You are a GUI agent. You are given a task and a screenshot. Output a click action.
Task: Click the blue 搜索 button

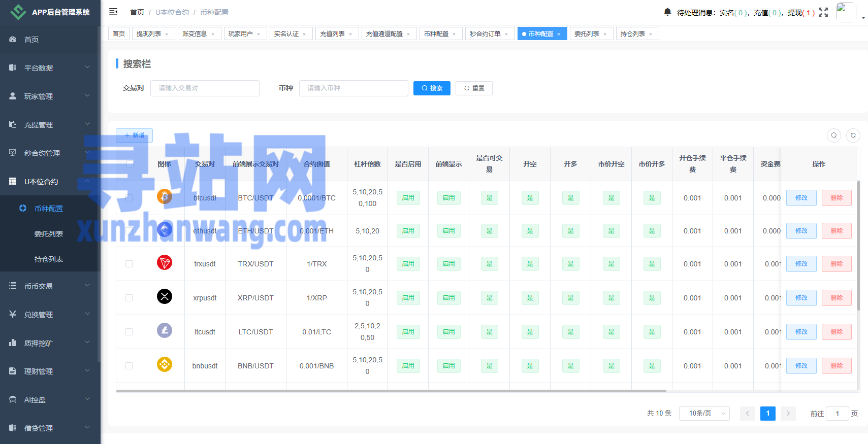(x=432, y=88)
